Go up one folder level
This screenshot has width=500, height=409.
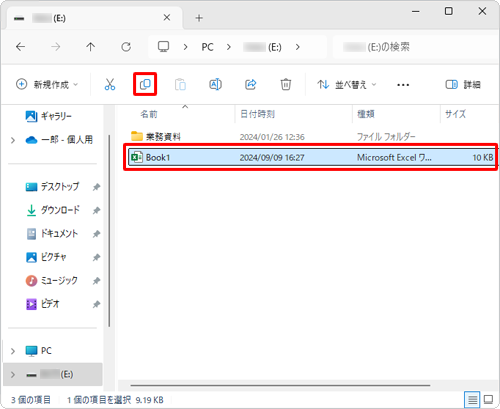(x=90, y=47)
